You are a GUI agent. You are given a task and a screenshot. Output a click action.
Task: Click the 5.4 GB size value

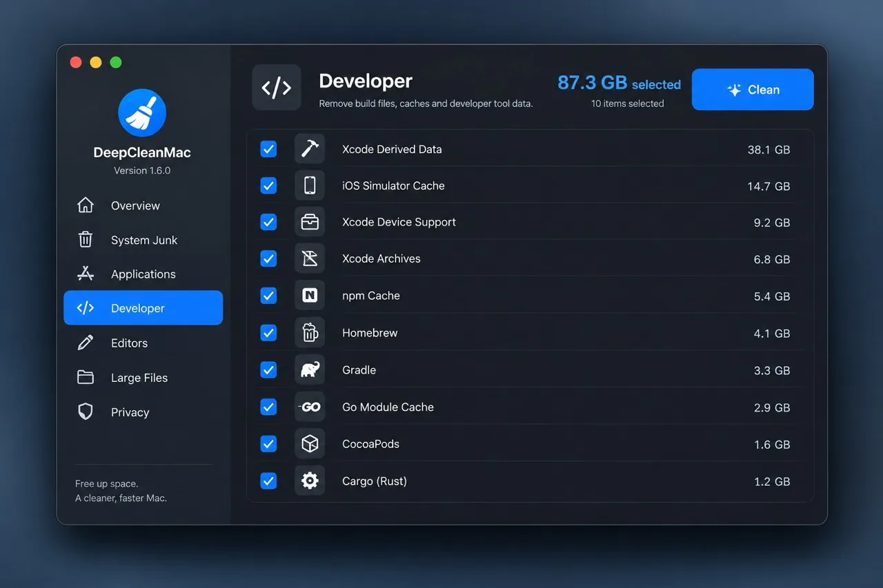coord(772,296)
